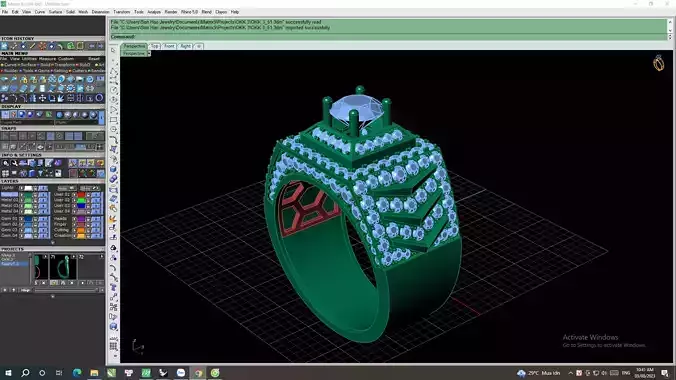Open the first display mode combo box
This screenshot has height=380, width=676.
(x=27, y=122)
